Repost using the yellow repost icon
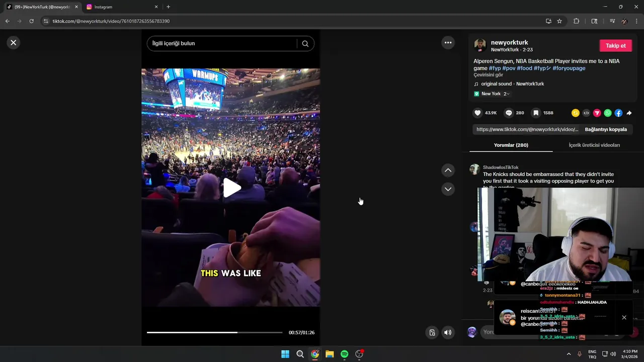Screen dimensions: 644x362 (x=576, y=113)
